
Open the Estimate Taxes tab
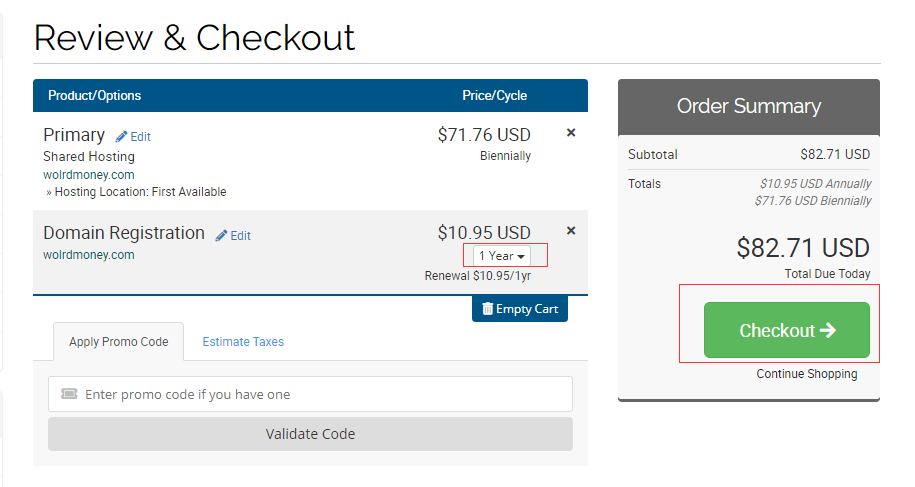pos(243,342)
